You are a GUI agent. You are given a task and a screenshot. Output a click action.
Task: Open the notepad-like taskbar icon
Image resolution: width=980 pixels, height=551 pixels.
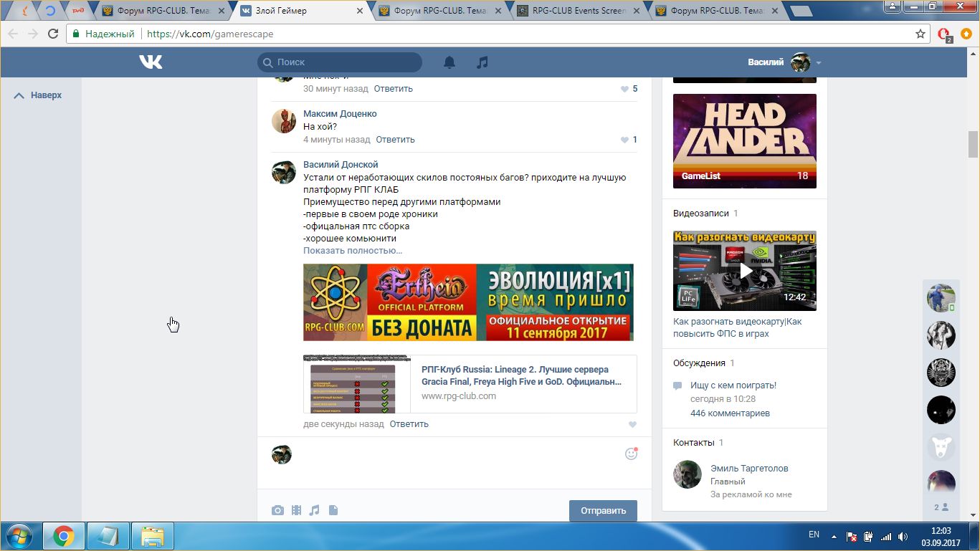[x=108, y=536]
